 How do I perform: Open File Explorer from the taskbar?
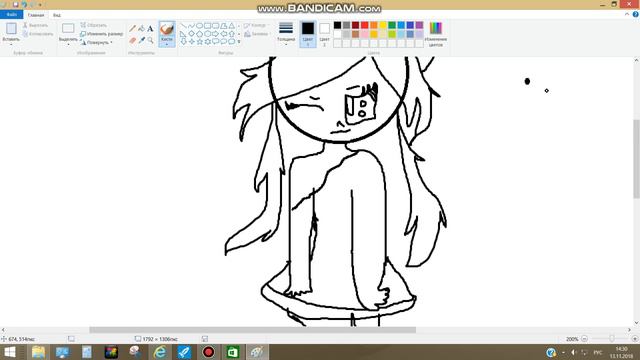tap(38, 352)
